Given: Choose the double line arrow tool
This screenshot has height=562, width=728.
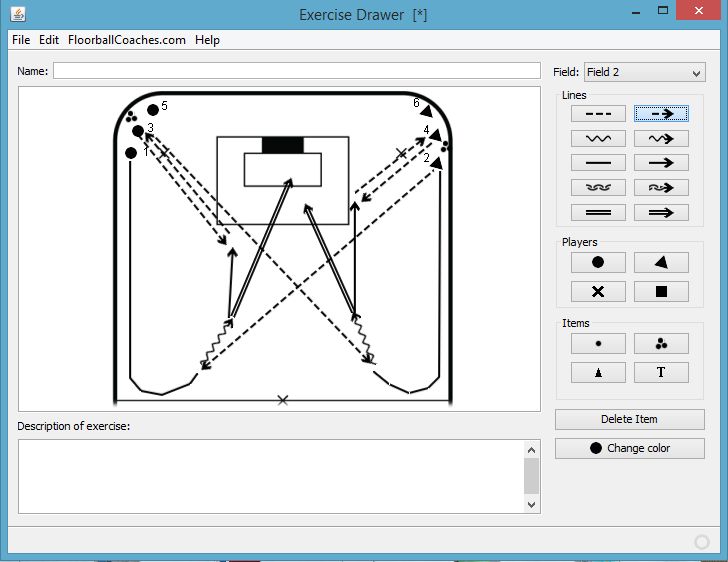Looking at the screenshot, I should [x=661, y=211].
